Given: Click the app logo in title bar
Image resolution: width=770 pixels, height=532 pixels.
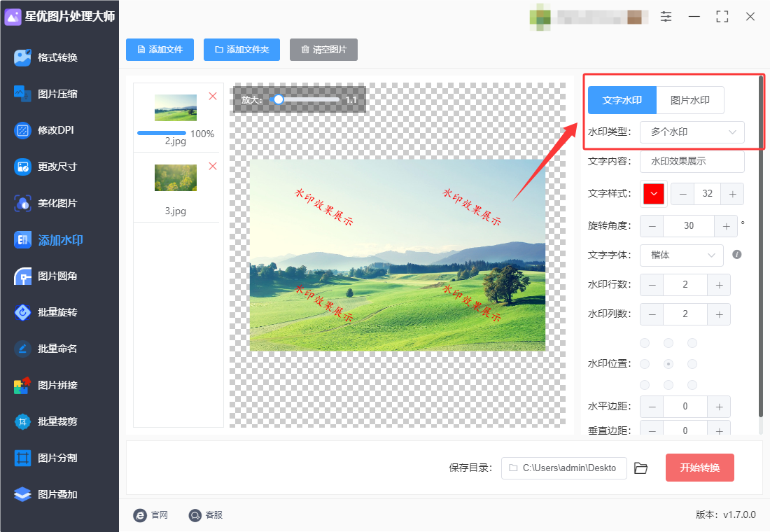Looking at the screenshot, I should click(x=13, y=17).
